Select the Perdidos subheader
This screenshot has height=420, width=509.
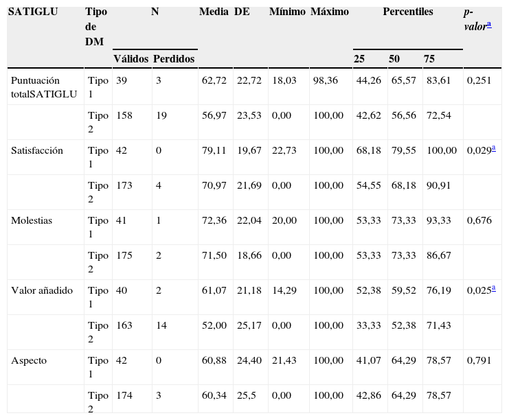tap(174, 59)
